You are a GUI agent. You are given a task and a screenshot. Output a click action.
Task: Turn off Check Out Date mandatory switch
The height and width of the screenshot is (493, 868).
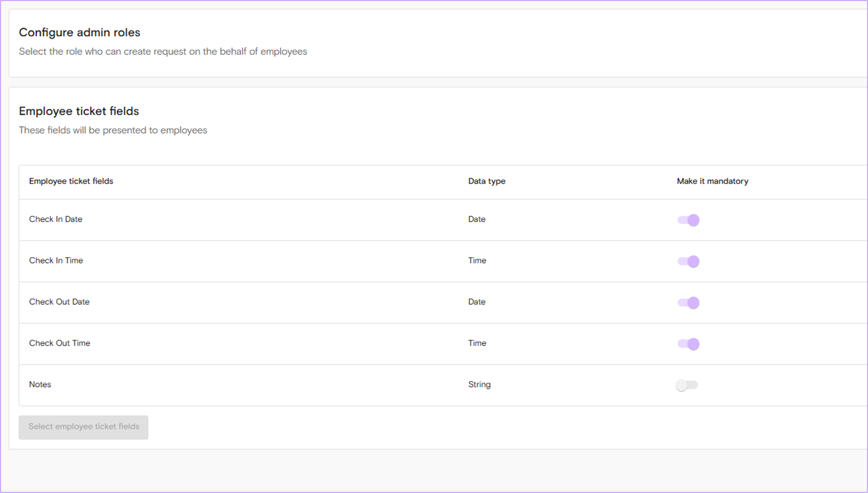coord(688,303)
